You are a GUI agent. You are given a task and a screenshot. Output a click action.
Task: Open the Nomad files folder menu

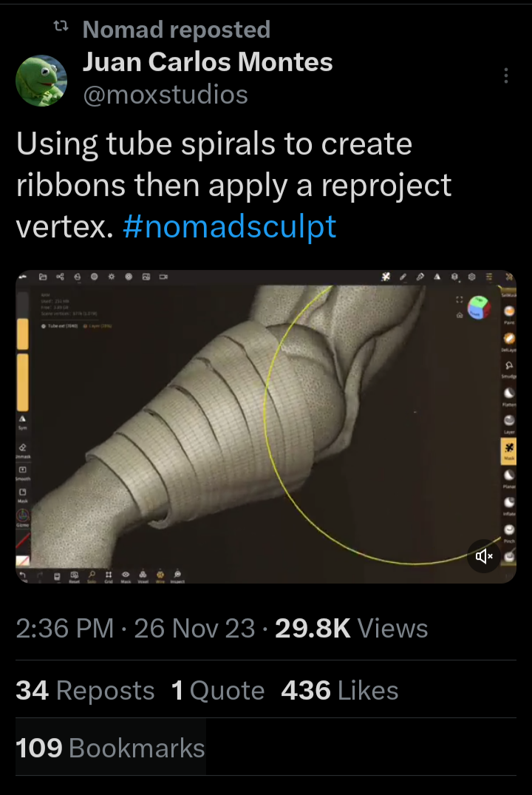[x=42, y=277]
